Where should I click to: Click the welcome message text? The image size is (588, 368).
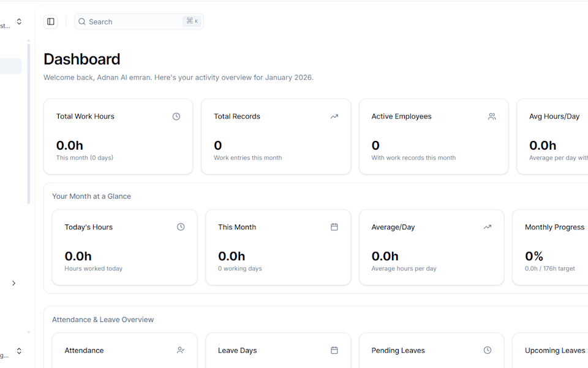[178, 77]
